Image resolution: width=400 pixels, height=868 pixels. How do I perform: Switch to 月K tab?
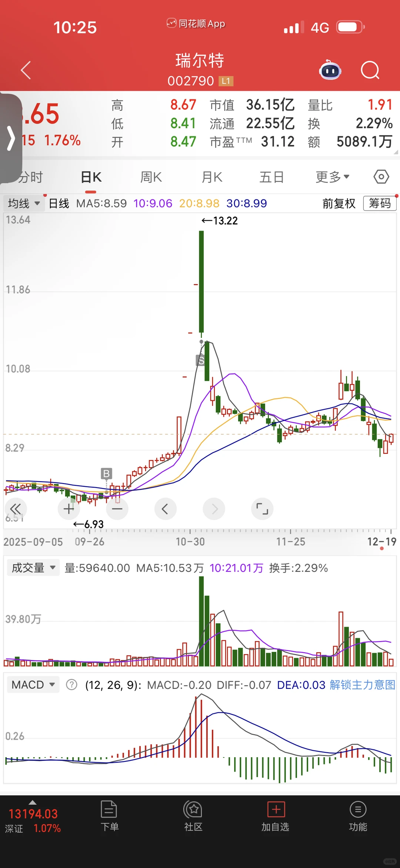(212, 177)
